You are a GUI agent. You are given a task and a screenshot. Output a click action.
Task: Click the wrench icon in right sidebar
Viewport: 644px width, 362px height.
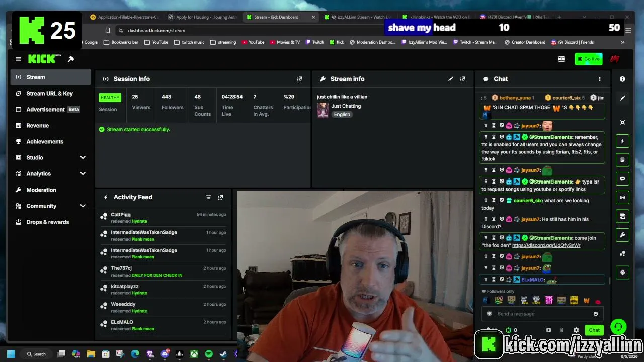click(x=622, y=235)
